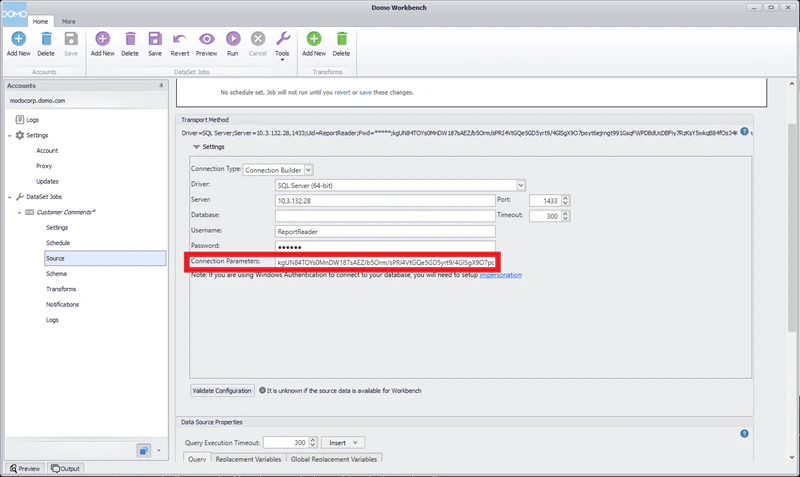Run the DataSet Job
The image size is (800, 477).
(x=233, y=43)
